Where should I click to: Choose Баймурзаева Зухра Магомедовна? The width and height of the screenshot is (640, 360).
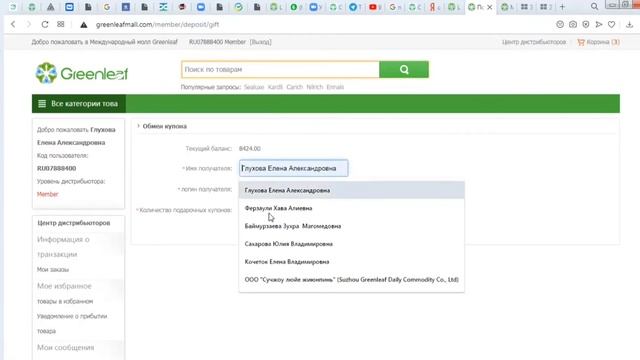pos(351,226)
